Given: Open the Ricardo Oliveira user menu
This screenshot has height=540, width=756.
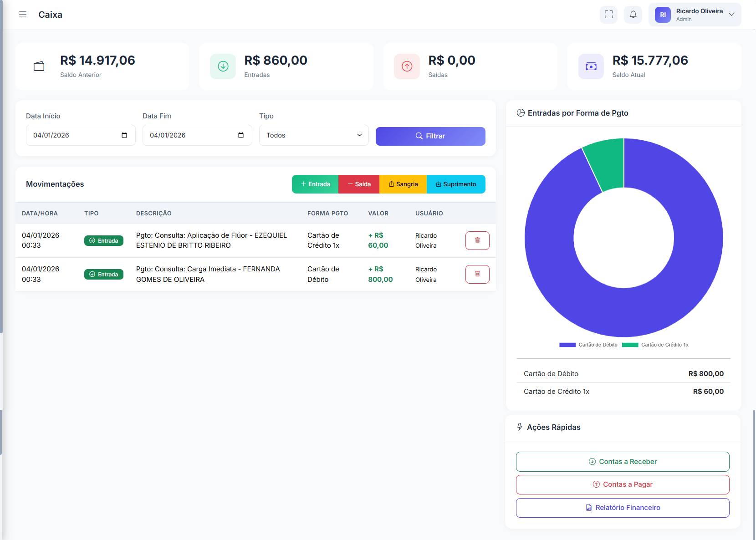Looking at the screenshot, I should tap(695, 15).
